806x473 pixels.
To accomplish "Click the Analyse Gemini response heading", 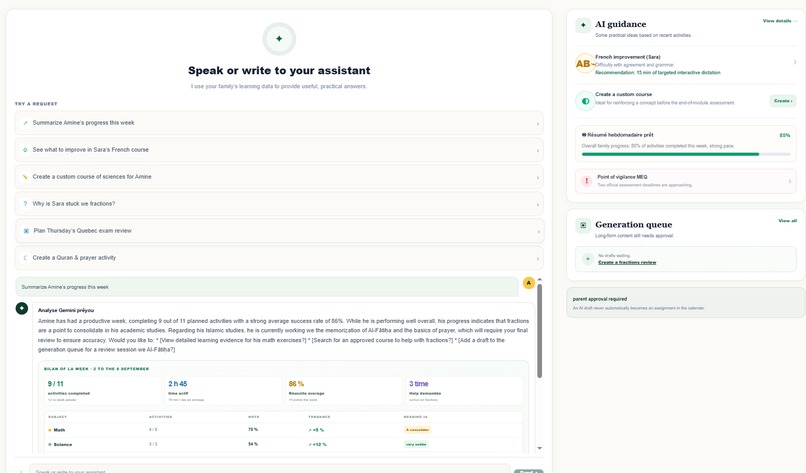I will pyautogui.click(x=66, y=310).
